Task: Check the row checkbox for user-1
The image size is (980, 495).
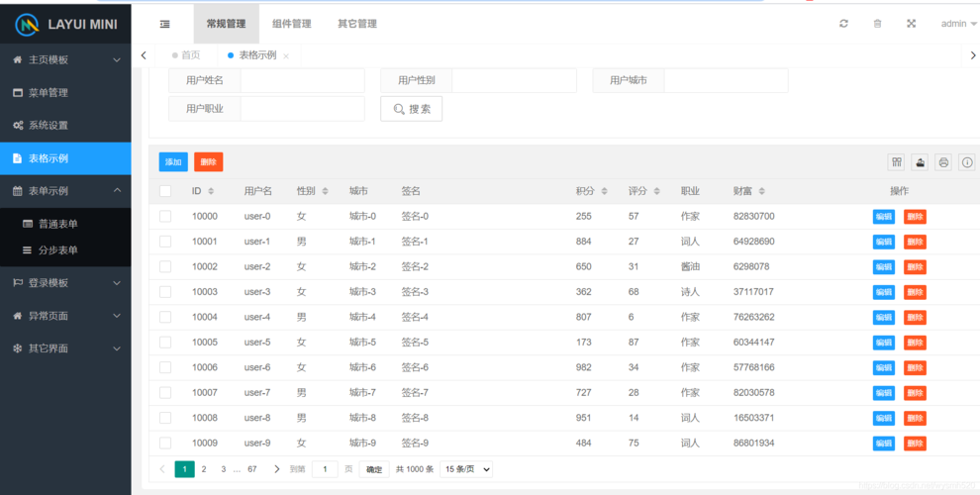Action: [x=165, y=242]
